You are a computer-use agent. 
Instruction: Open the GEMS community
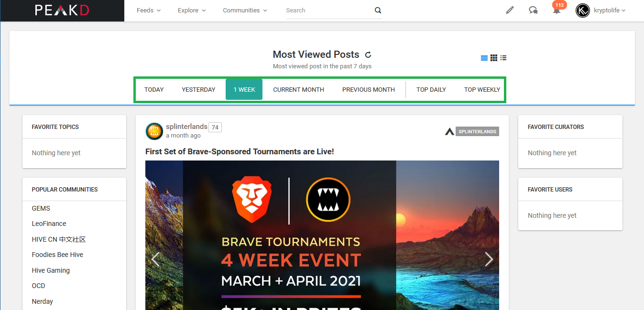coord(41,208)
